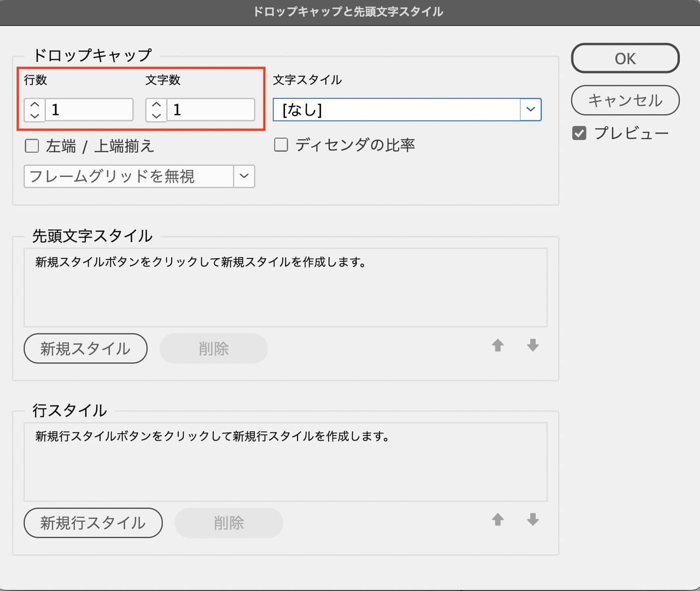Increase 文字数 with its up arrow

(156, 103)
